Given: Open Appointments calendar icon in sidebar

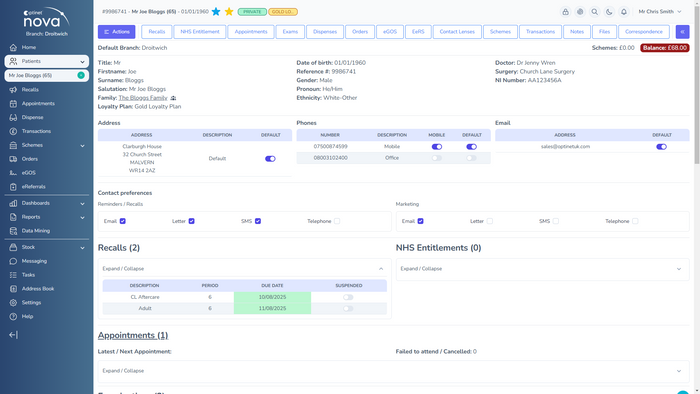Looking at the screenshot, I should [13, 104].
